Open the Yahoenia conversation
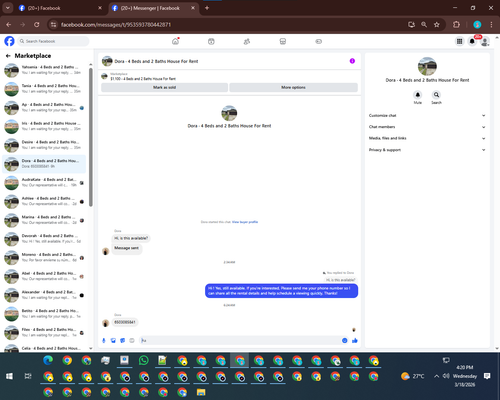500x400 pixels. (x=44, y=70)
